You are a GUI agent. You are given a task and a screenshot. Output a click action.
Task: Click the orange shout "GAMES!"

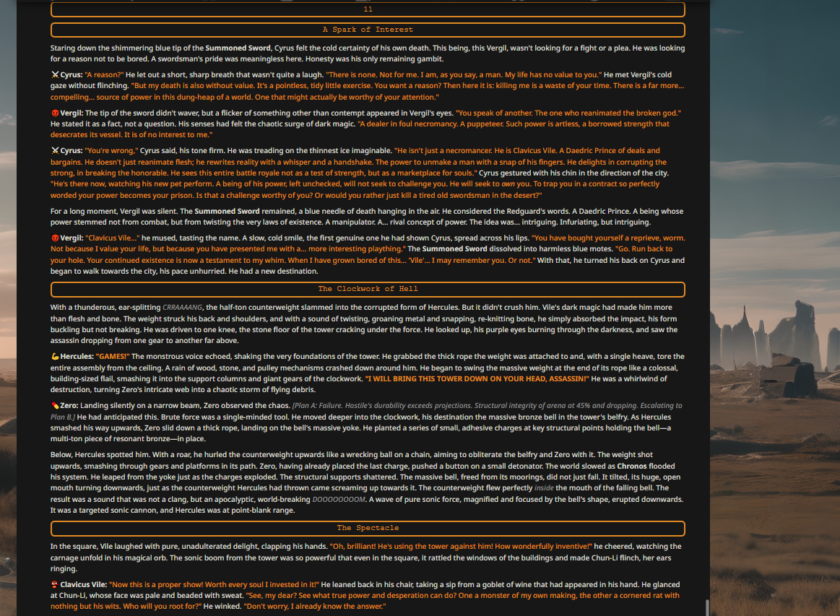(x=113, y=357)
